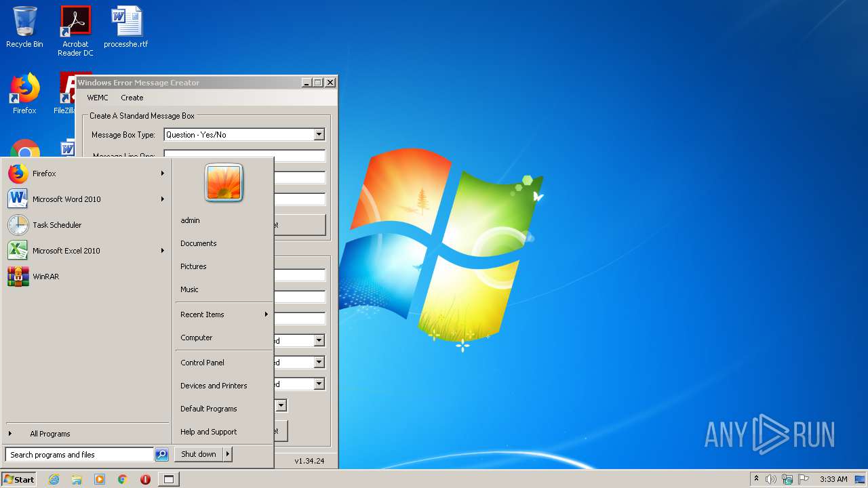The height and width of the screenshot is (488, 868).
Task: Click the user account flower picture
Action: tap(224, 183)
